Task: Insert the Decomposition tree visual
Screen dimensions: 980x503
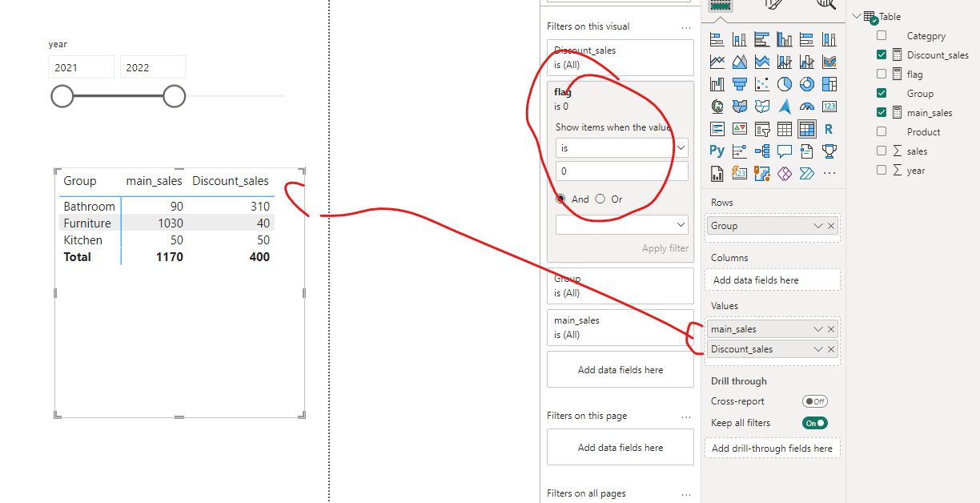Action: coord(762,151)
